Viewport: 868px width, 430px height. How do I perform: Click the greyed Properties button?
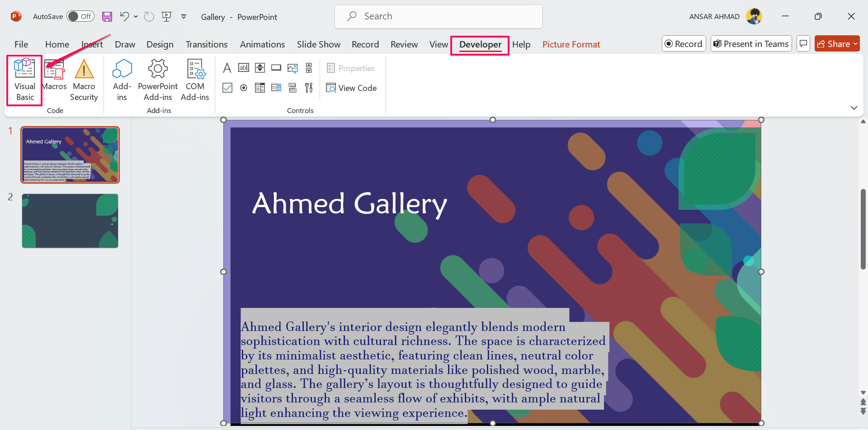click(351, 68)
